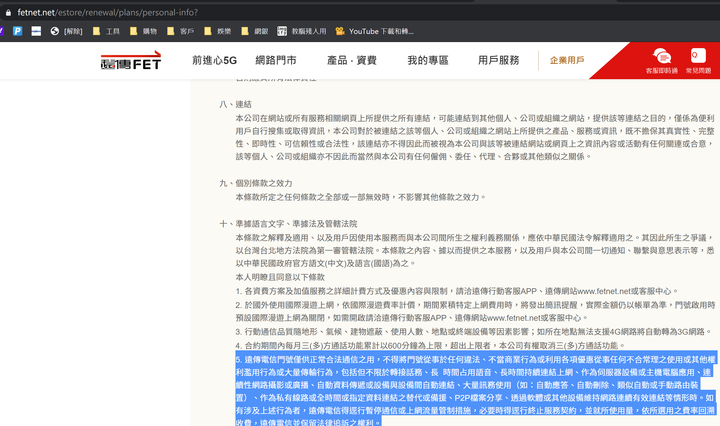Click clause 1 about 各資費方案及加值服務
This screenshot has width=720, height=426.
[457, 291]
